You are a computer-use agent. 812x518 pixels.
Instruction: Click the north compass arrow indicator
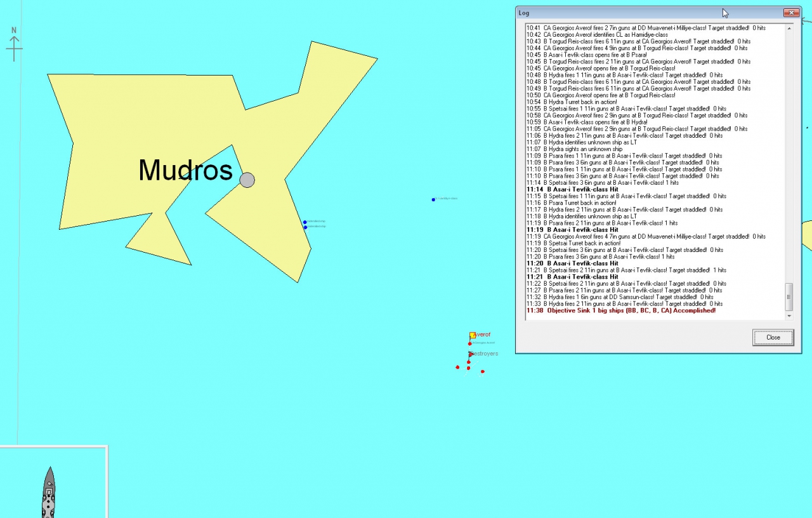pos(14,44)
